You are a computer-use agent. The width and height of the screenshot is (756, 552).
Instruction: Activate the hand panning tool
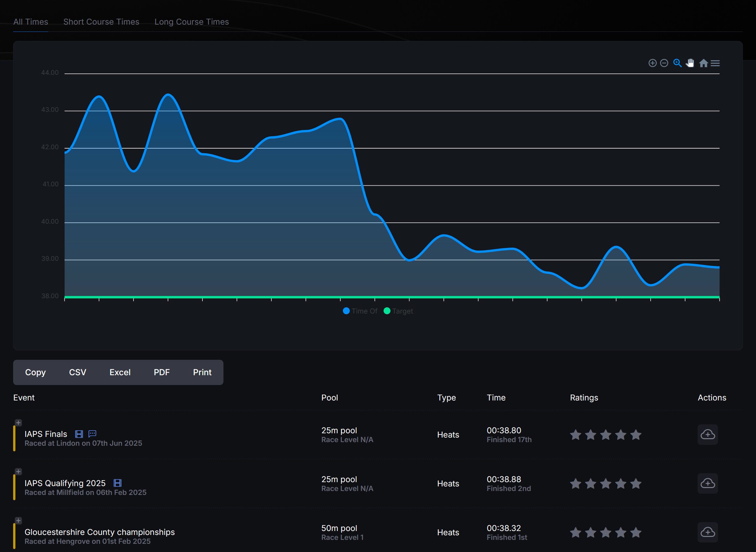click(690, 63)
